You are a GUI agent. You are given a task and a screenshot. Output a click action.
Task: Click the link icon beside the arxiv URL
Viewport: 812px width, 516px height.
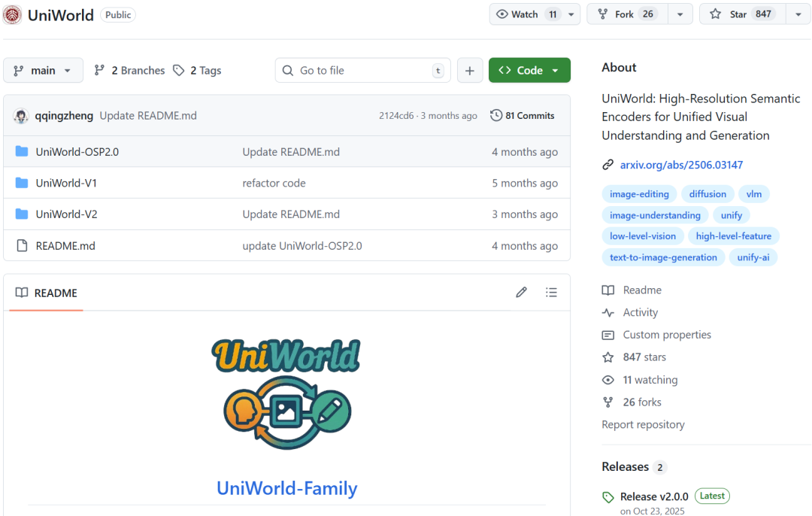pyautogui.click(x=606, y=165)
